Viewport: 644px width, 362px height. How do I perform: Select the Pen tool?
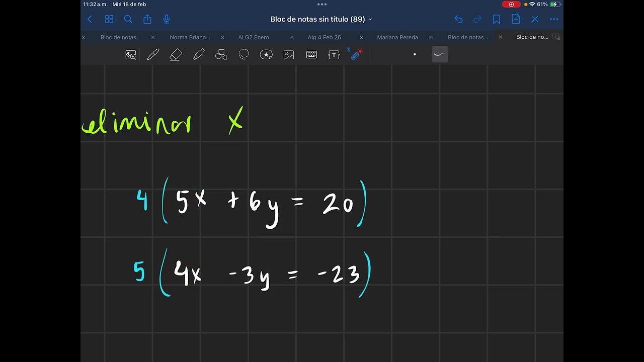[153, 55]
